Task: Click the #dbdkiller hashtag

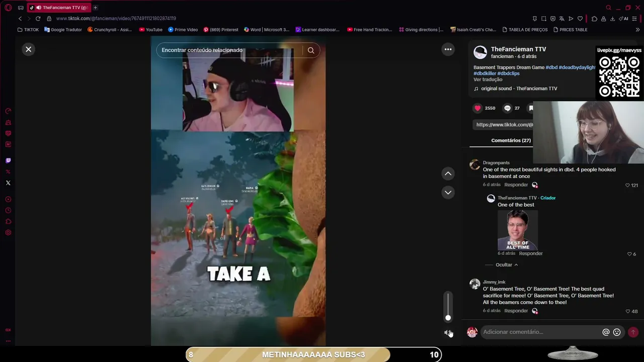Action: [x=485, y=73]
